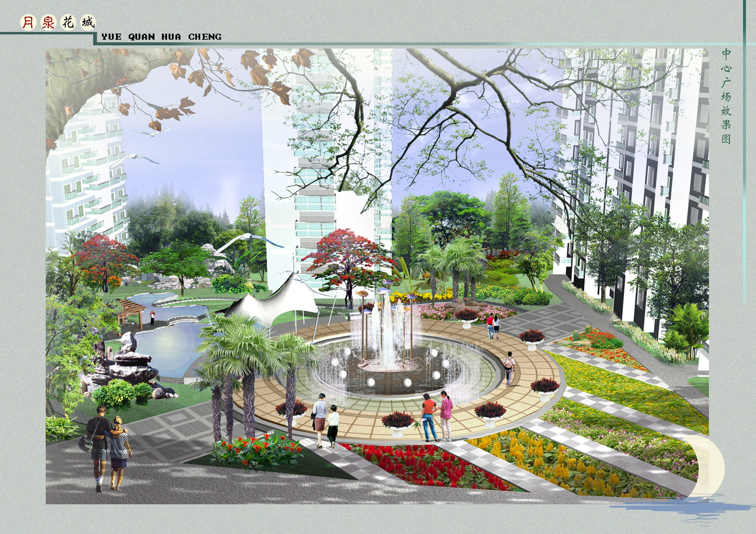The width and height of the screenshot is (756, 534).
Task: Click the 花 character badge in the title
Action: pos(68,22)
